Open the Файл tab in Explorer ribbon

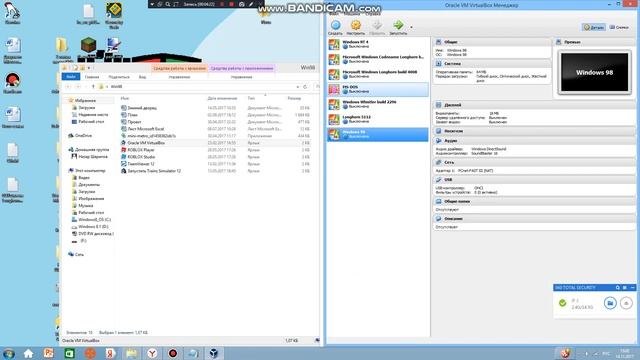71,77
